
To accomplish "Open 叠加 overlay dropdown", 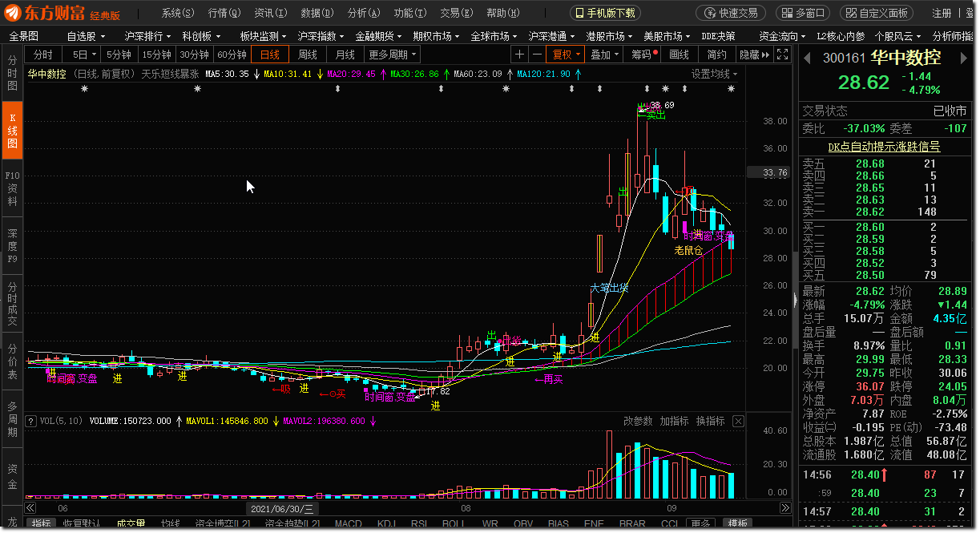I will click(x=605, y=54).
